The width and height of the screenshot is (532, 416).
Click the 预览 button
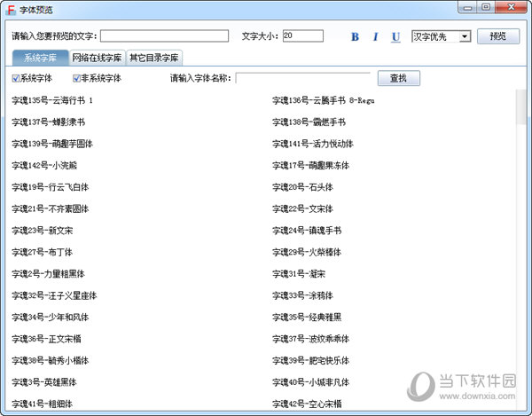click(x=498, y=36)
